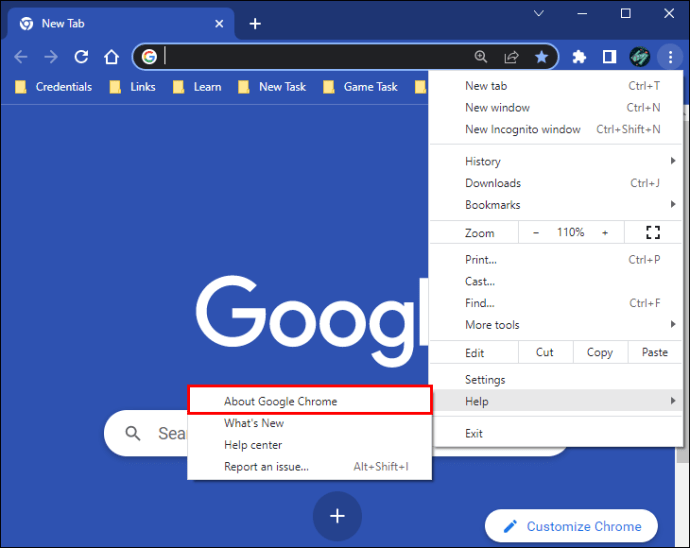
Task: Open the New Task bookmark folder
Action: click(x=272, y=87)
